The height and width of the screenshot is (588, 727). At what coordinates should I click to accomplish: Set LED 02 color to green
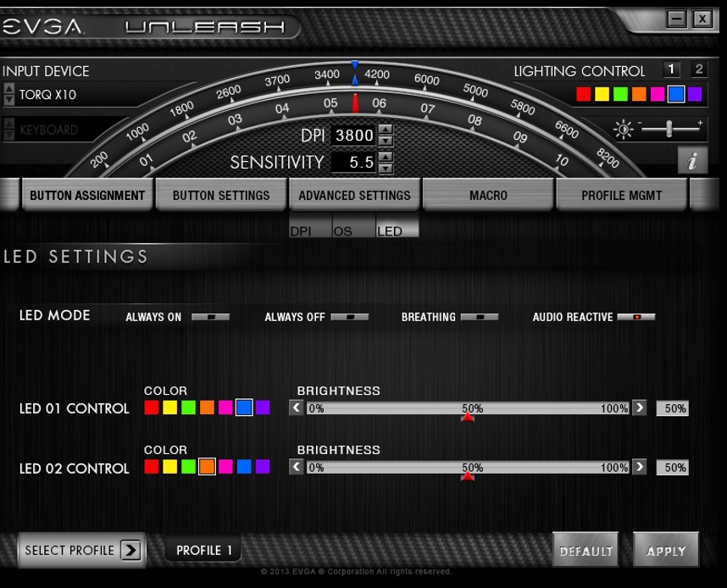click(x=188, y=467)
